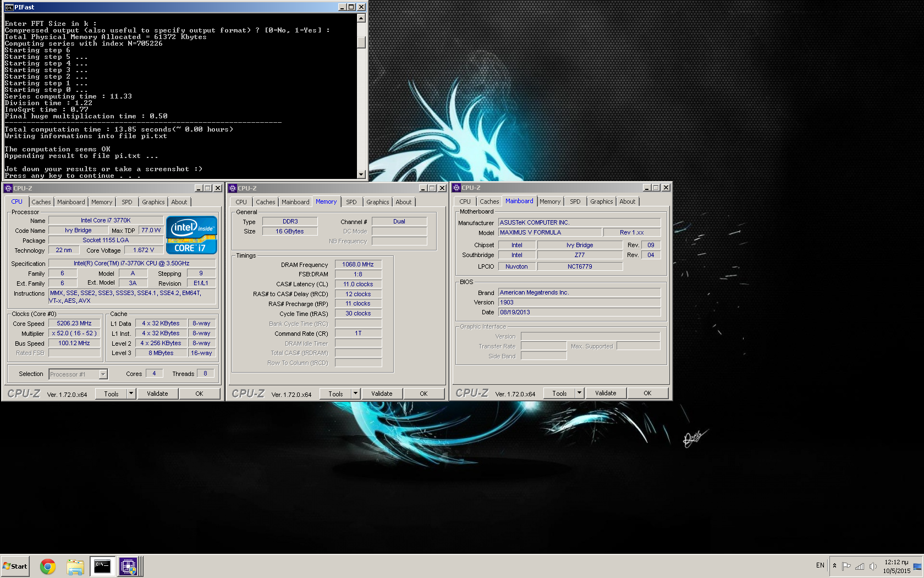Click Bus Speed value 100.12 MHz
Image resolution: width=924 pixels, height=578 pixels.
pyautogui.click(x=74, y=343)
